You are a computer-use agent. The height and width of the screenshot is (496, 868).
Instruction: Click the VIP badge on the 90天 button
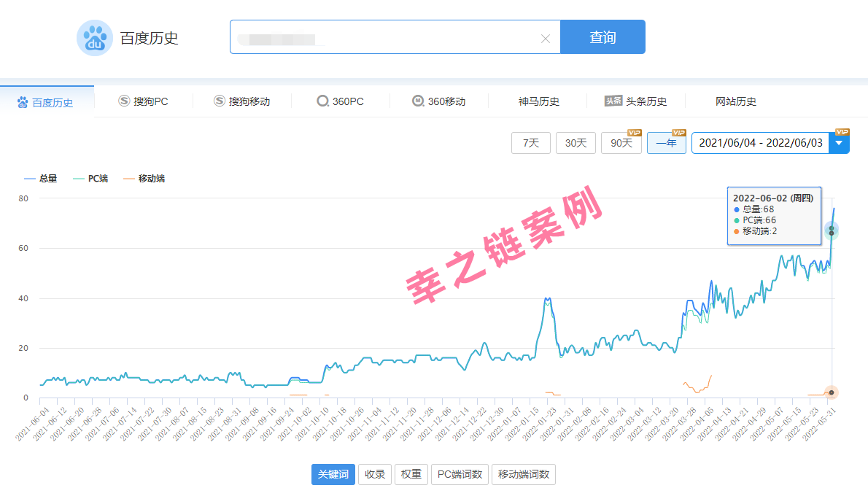(x=635, y=133)
